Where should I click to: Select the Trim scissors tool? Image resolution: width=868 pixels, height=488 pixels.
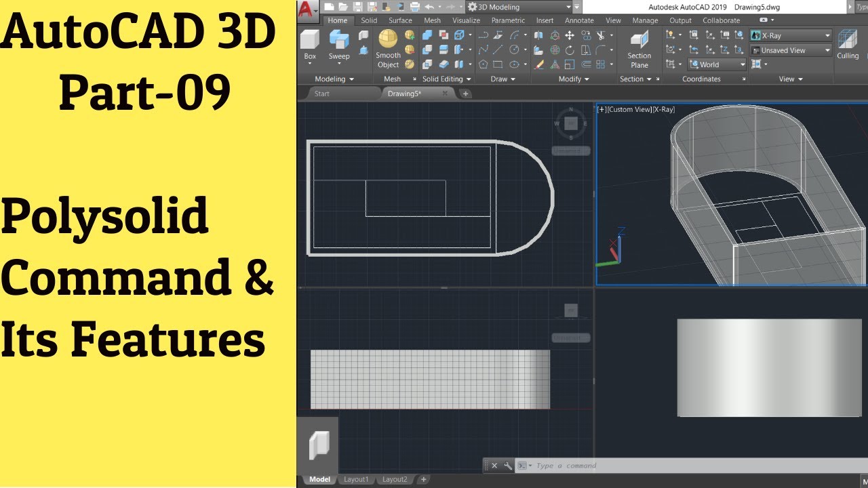pos(600,35)
